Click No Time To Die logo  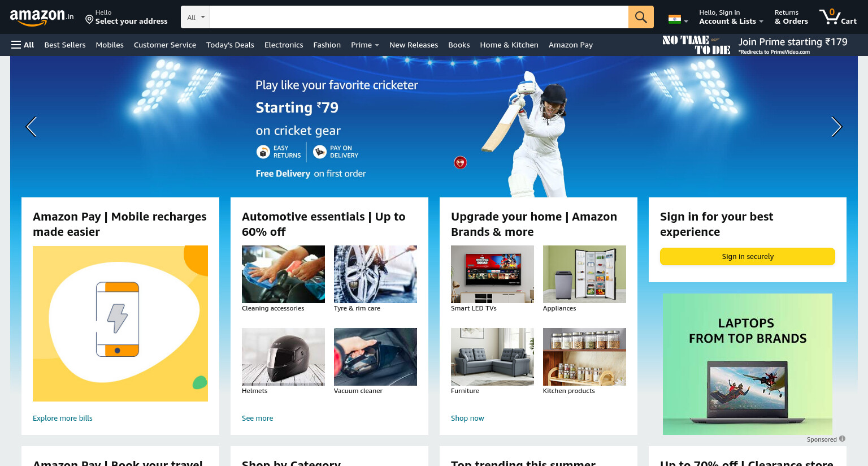pos(697,45)
